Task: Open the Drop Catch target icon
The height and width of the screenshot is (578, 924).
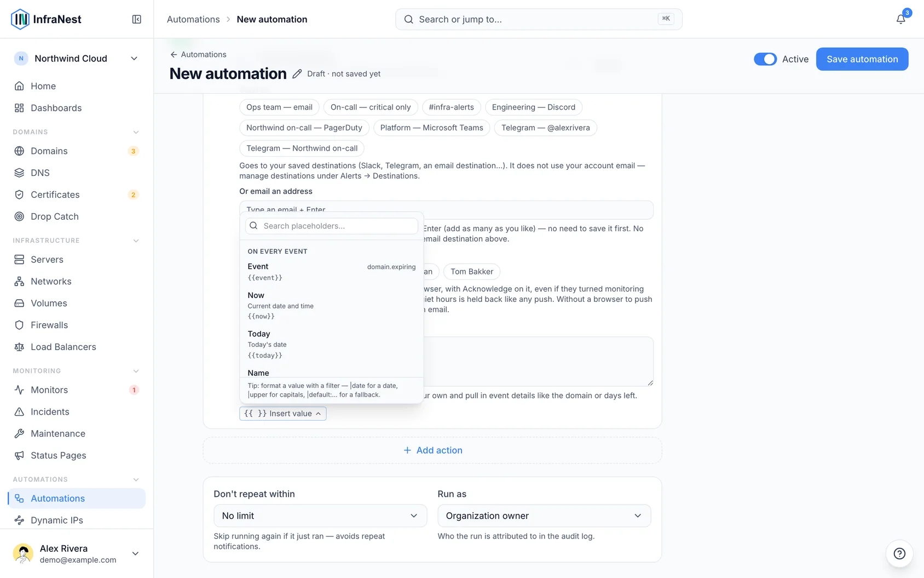Action: tap(19, 216)
